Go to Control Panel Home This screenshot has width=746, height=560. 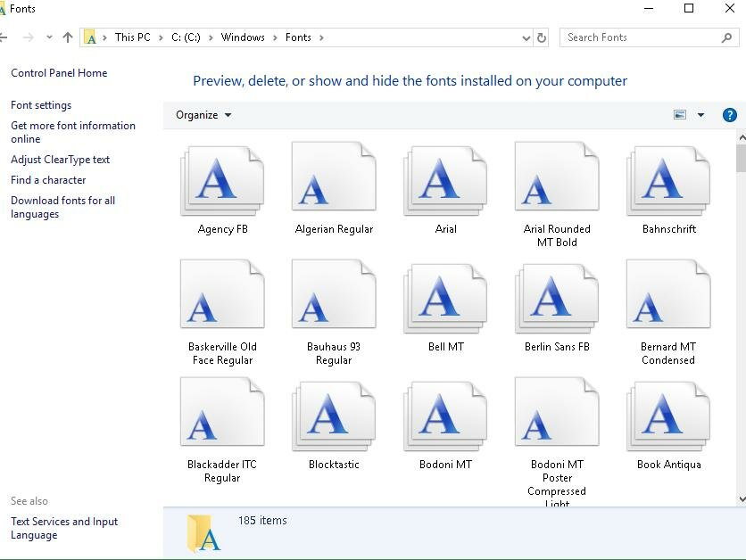tap(59, 73)
